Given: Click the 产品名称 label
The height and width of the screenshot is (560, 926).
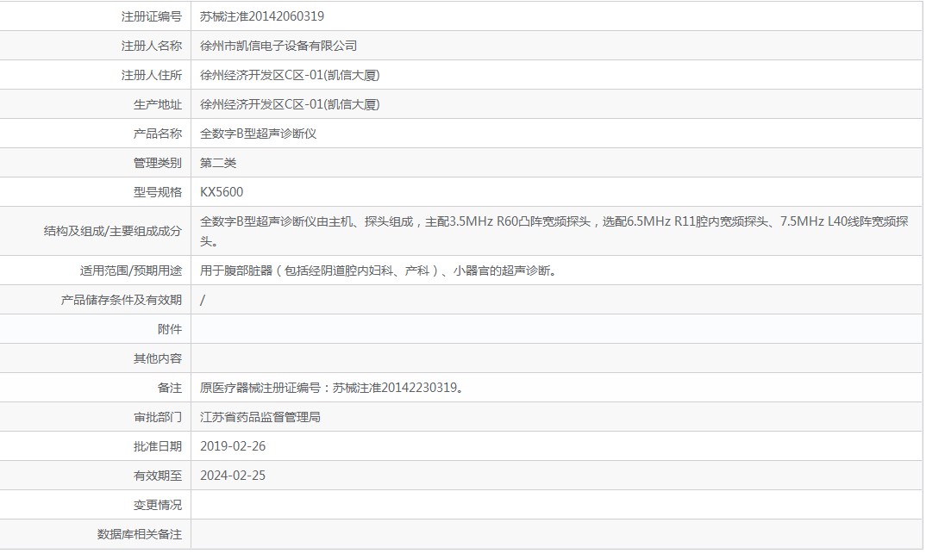Looking at the screenshot, I should click(158, 134).
